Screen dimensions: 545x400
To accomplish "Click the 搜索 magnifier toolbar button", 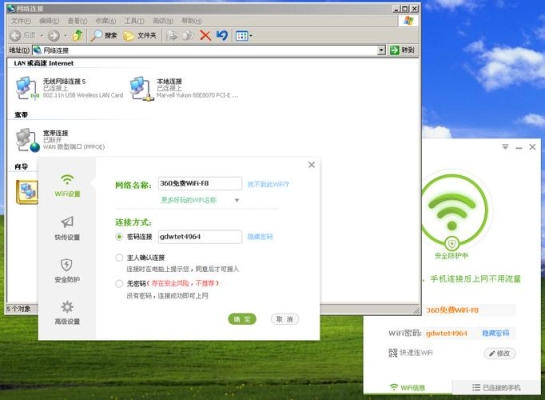I will click(x=104, y=35).
